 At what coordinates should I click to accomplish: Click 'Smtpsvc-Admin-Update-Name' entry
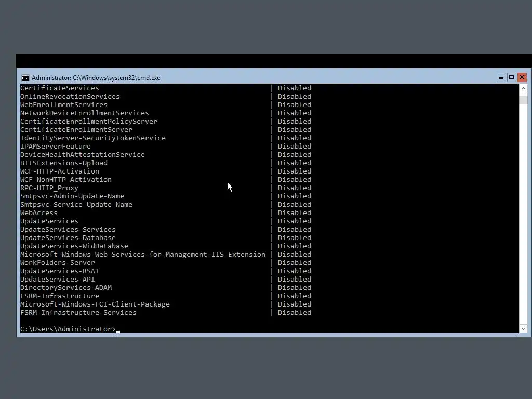tap(72, 196)
